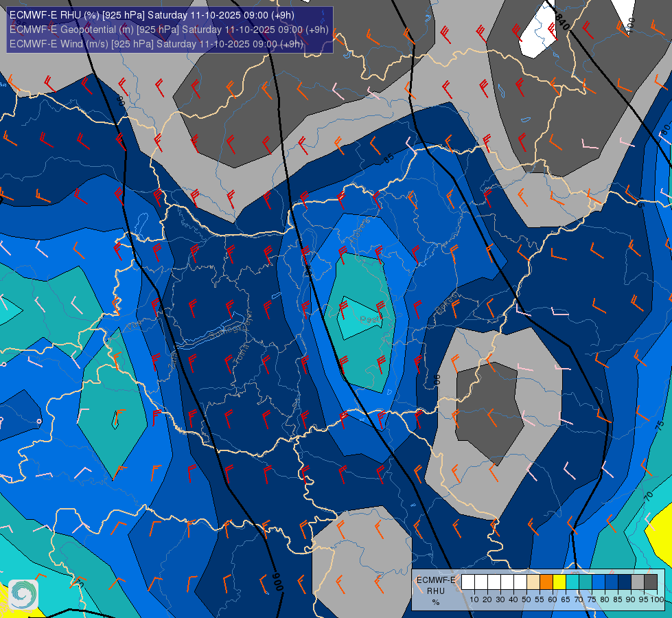Viewport: 672px width, 618px height.
Task: Pick the light gray 90–95 legend swatch
Action: pos(637,582)
